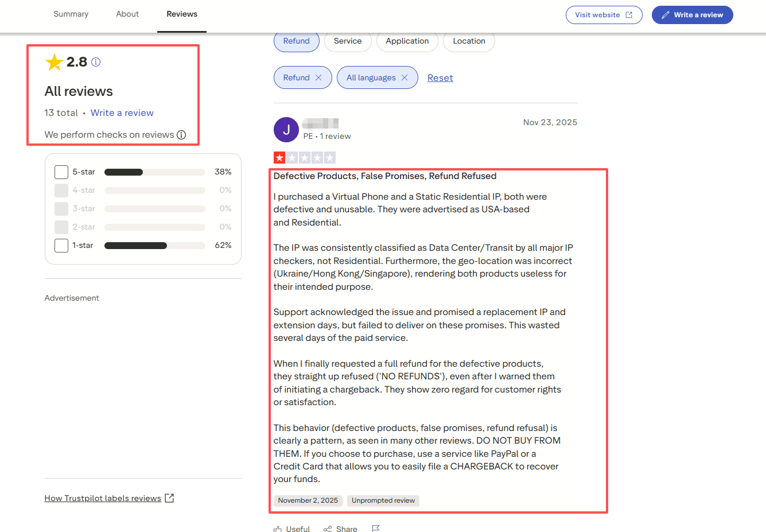Click the info icon next to 2.8 rating

point(96,62)
